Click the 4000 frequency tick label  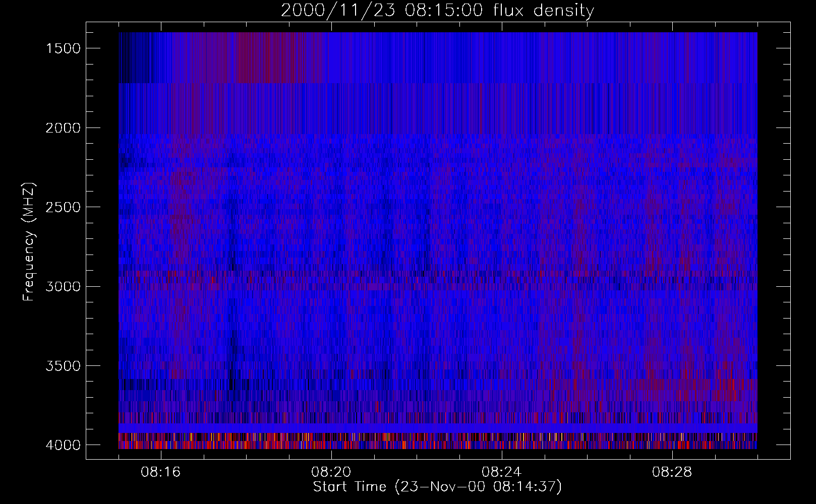click(x=63, y=445)
